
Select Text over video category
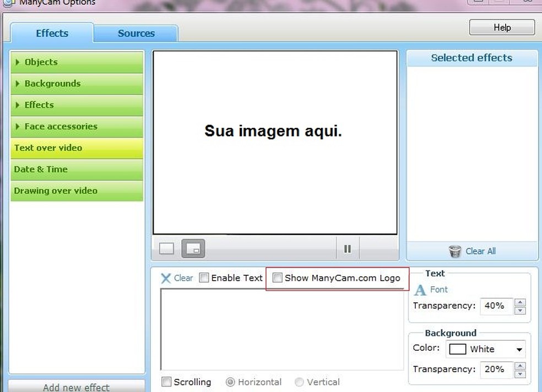[x=77, y=148]
